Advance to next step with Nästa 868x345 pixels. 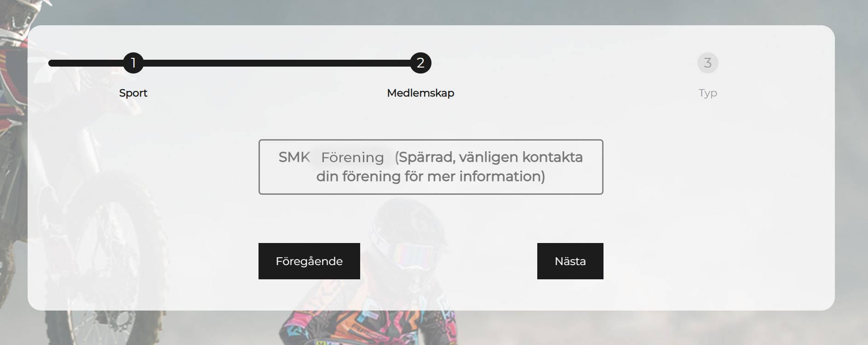click(x=570, y=261)
